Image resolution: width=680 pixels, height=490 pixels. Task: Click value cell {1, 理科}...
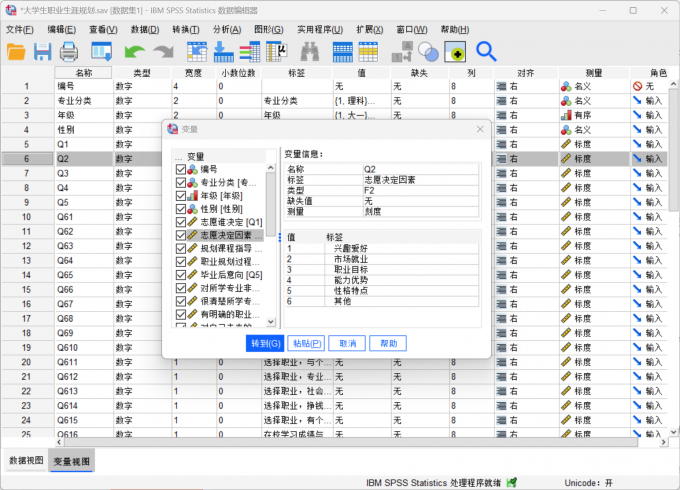click(x=362, y=101)
